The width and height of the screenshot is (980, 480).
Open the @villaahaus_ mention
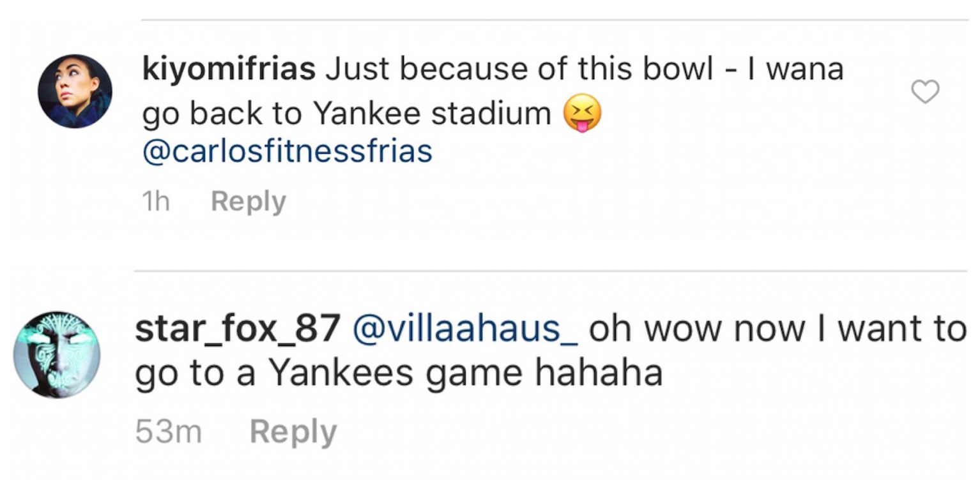point(464,329)
